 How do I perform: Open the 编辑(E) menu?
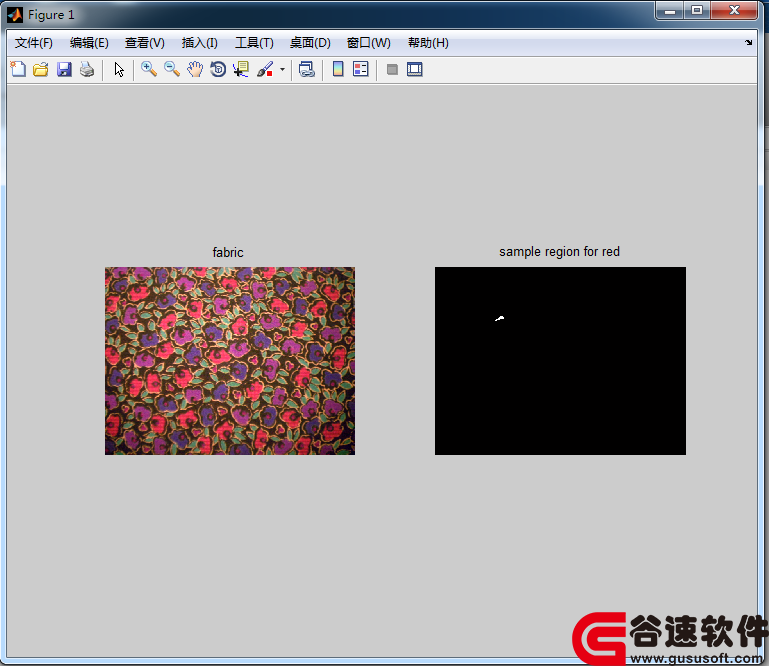pos(89,43)
